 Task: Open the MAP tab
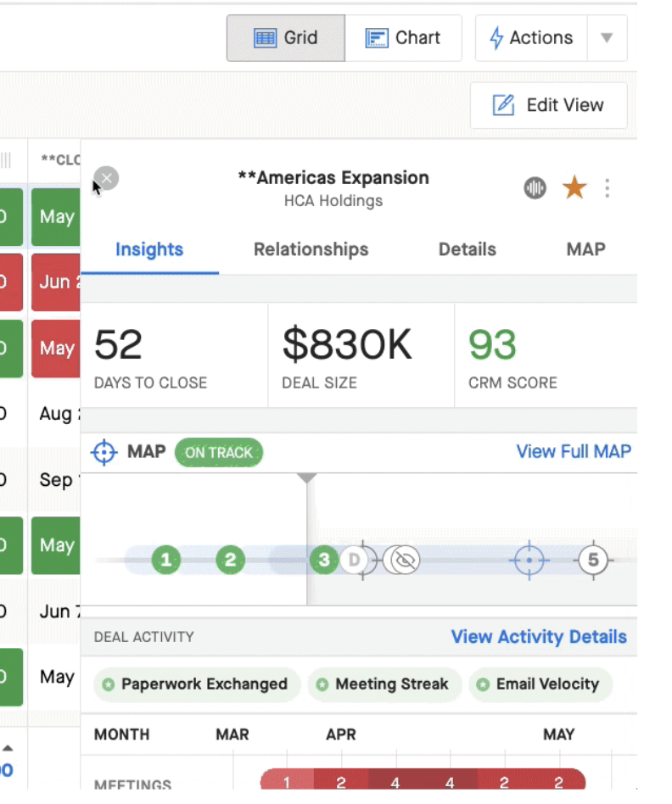[585, 249]
